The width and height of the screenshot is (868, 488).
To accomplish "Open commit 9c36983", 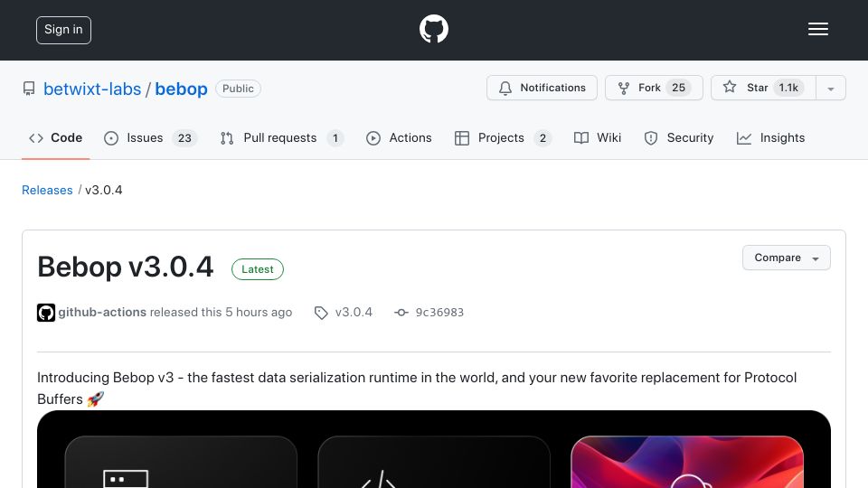I will click(439, 312).
